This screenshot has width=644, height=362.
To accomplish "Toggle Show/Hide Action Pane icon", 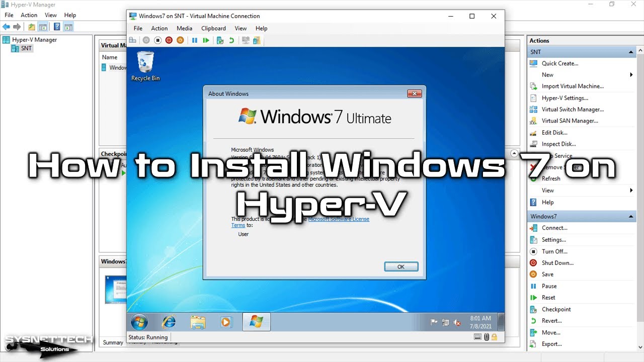I will point(68,27).
